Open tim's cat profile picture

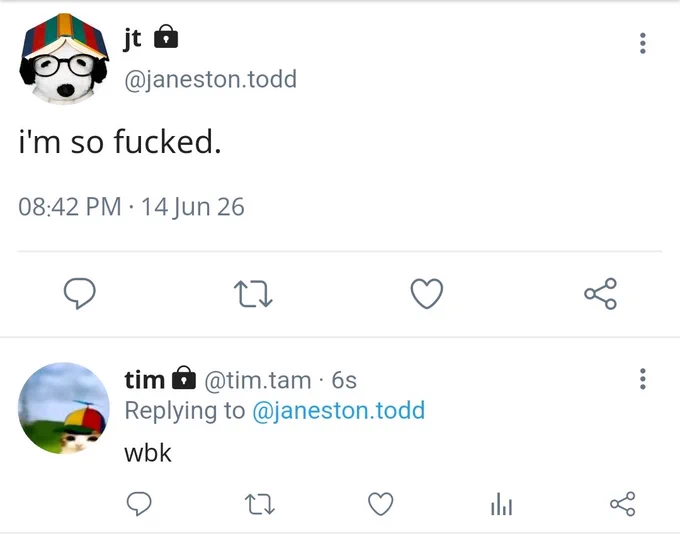coord(64,408)
